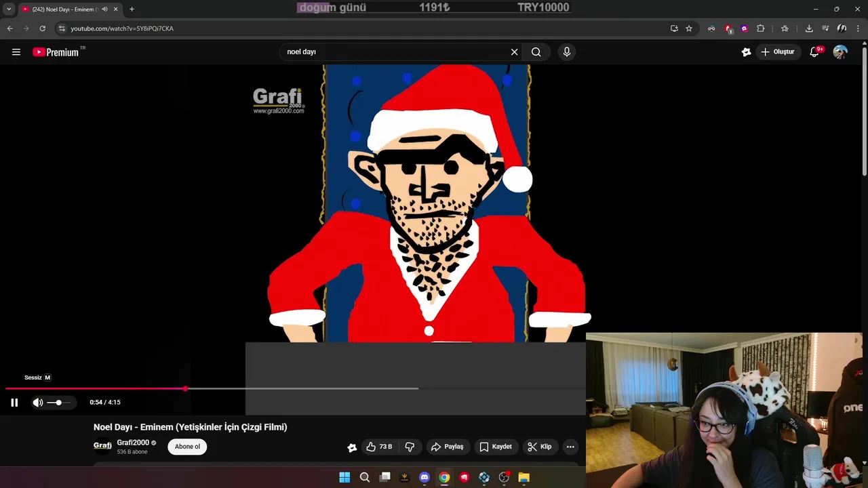868x488 pixels.
Task: Open File Explorer from the taskbar
Action: coord(524,477)
